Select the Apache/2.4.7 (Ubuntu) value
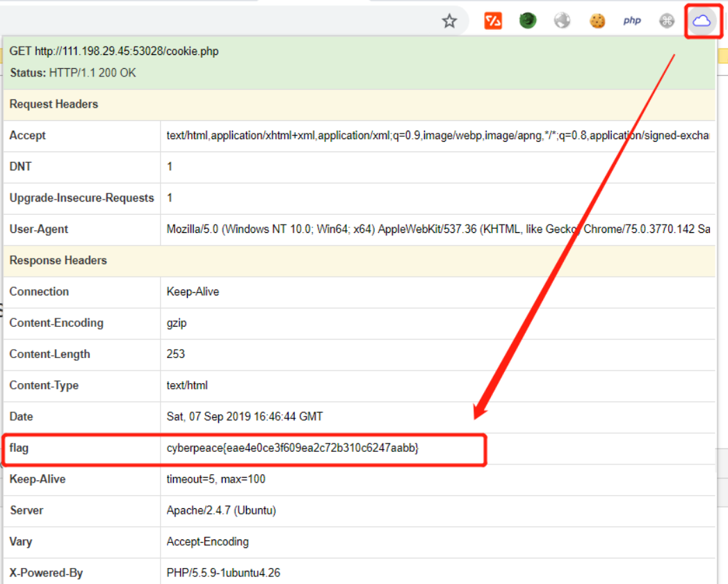 pos(222,510)
